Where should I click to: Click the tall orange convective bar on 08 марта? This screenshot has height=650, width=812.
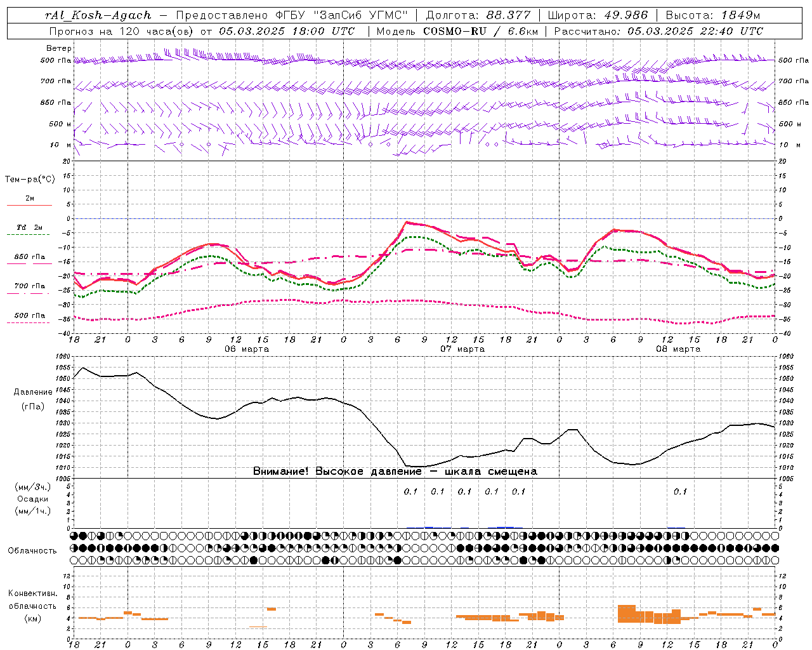626,614
